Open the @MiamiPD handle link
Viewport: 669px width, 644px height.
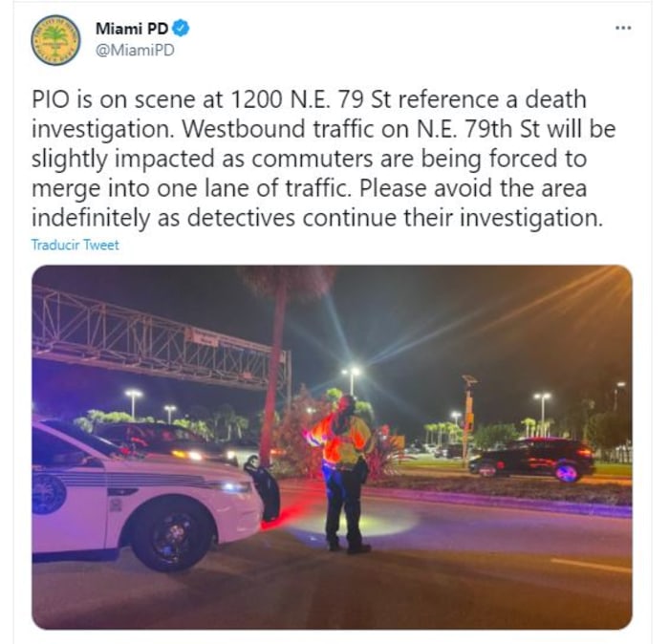[135, 50]
